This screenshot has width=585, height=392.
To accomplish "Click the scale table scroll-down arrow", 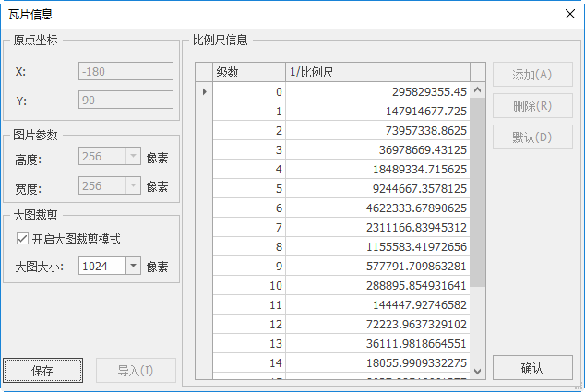I will (478, 371).
